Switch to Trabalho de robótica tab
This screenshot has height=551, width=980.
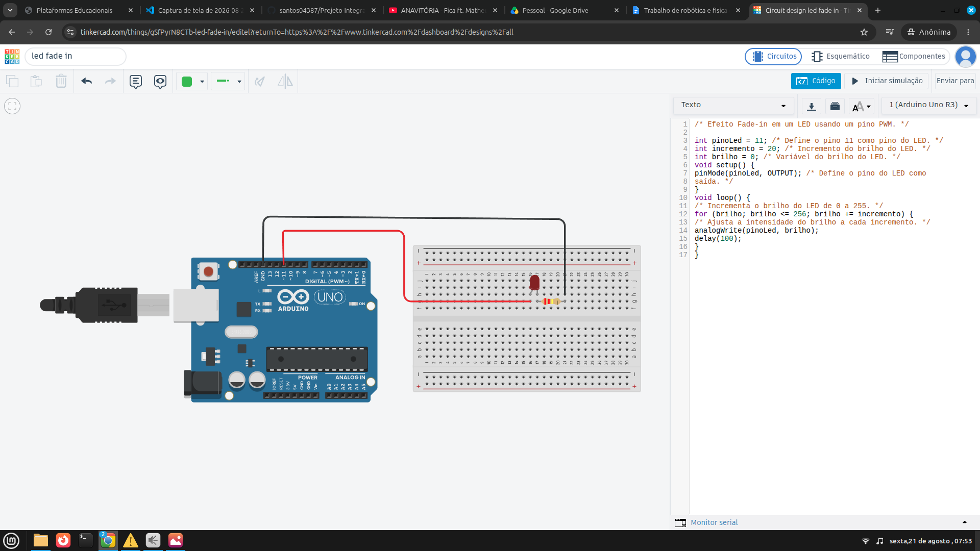pyautogui.click(x=685, y=10)
